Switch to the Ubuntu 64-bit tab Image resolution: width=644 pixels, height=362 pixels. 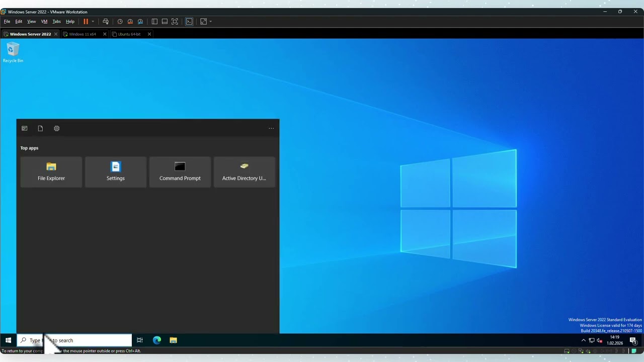click(x=129, y=34)
